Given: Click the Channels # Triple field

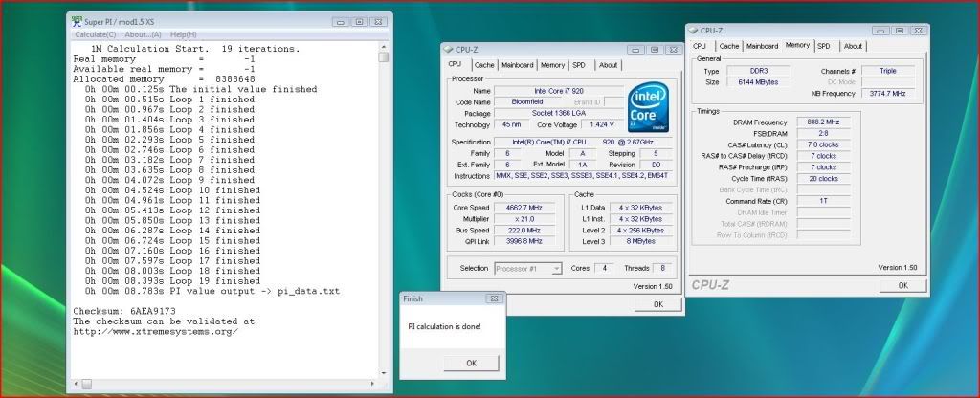Looking at the screenshot, I should [888, 71].
